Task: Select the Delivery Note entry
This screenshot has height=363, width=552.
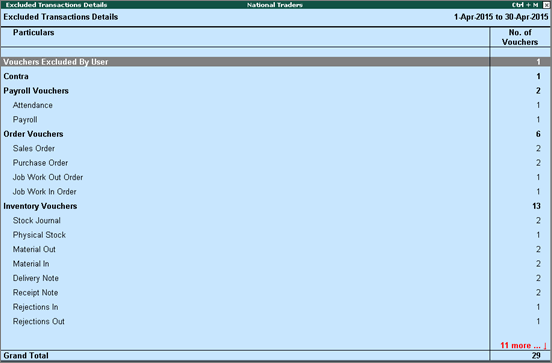Action: [276, 278]
